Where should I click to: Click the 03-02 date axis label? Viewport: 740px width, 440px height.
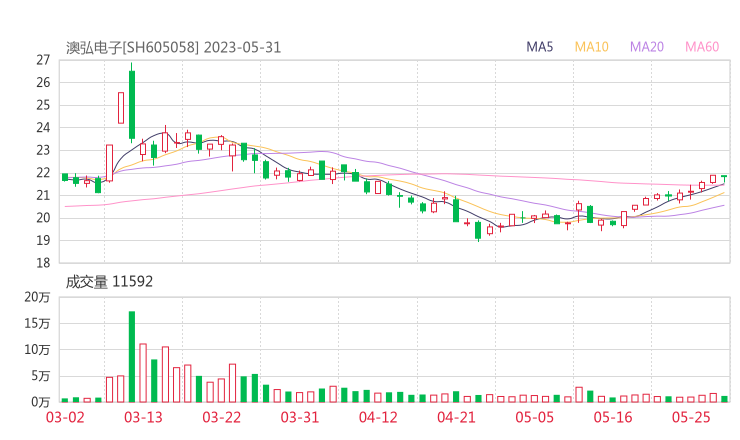click(65, 417)
